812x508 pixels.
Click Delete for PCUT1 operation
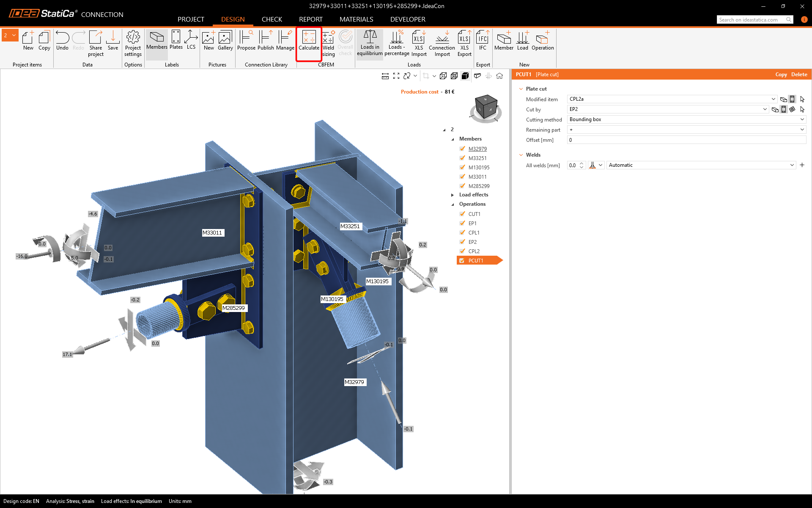(799, 75)
